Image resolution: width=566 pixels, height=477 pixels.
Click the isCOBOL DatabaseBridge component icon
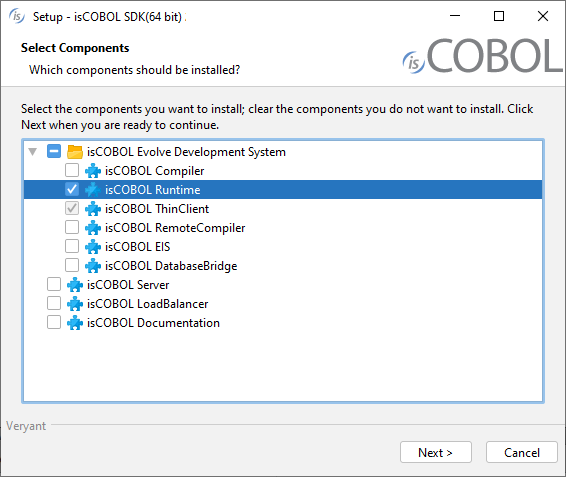coord(93,266)
